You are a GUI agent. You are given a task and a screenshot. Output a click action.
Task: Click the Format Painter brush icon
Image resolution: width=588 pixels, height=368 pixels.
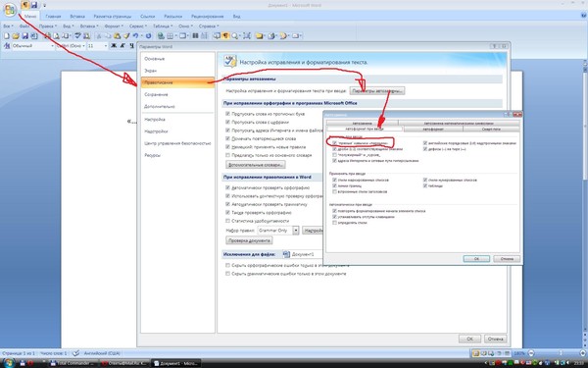click(126, 36)
